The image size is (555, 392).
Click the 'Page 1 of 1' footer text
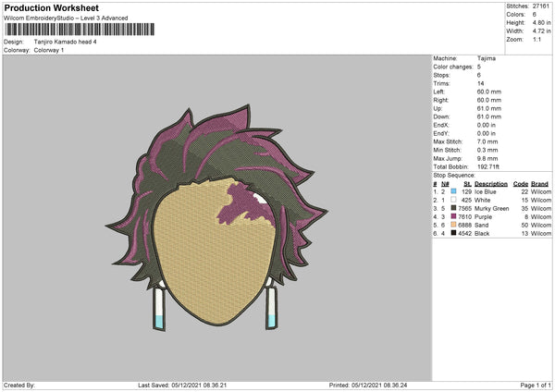click(536, 385)
